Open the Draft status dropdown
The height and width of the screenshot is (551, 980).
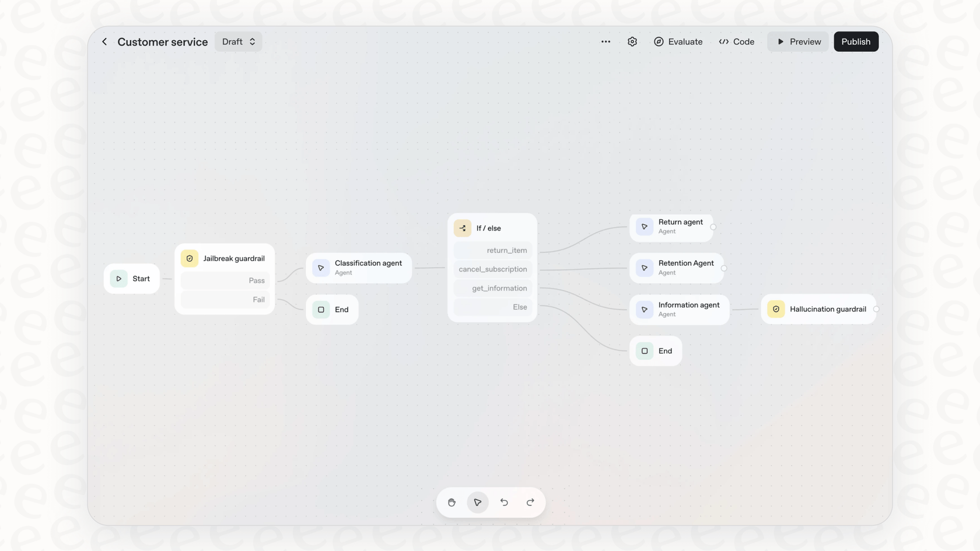click(x=238, y=41)
